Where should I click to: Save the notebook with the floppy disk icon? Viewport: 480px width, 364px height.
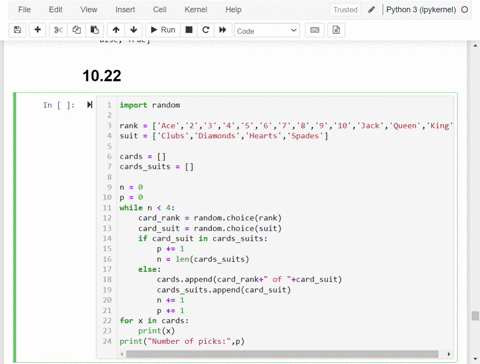pos(17,30)
